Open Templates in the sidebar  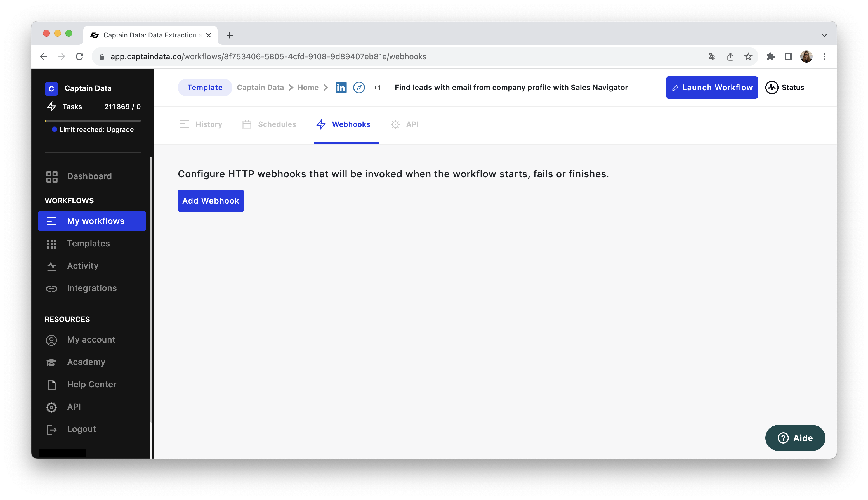(x=92, y=244)
